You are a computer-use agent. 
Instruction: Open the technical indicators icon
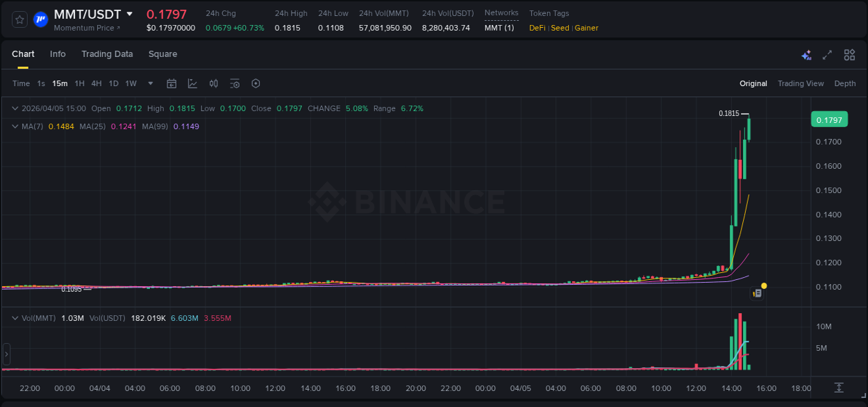pos(213,83)
